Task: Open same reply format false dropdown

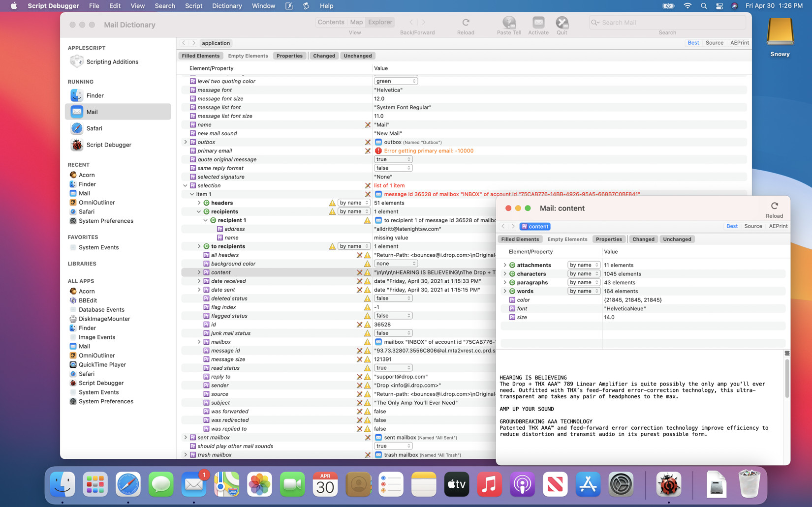Action: (x=393, y=168)
